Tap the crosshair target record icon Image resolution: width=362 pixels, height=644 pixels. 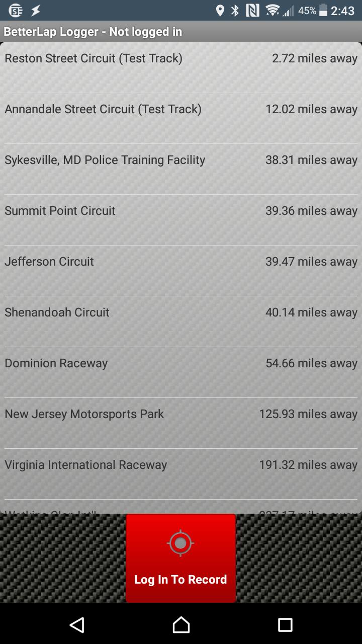coord(180,543)
